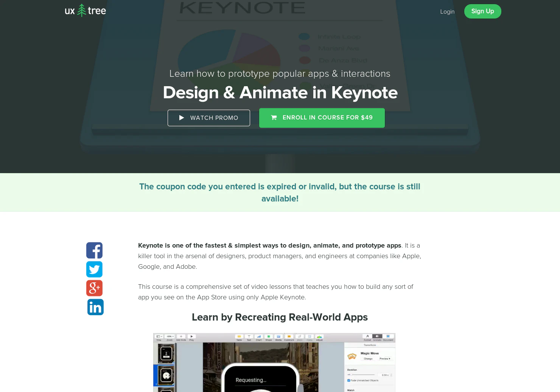Click the green Sign Up button

pos(482,11)
